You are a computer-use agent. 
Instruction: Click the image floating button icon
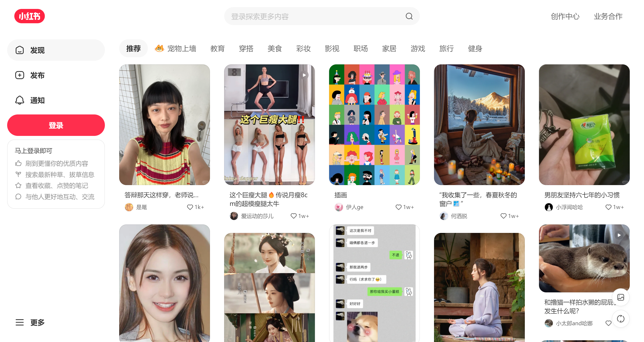[x=621, y=297]
